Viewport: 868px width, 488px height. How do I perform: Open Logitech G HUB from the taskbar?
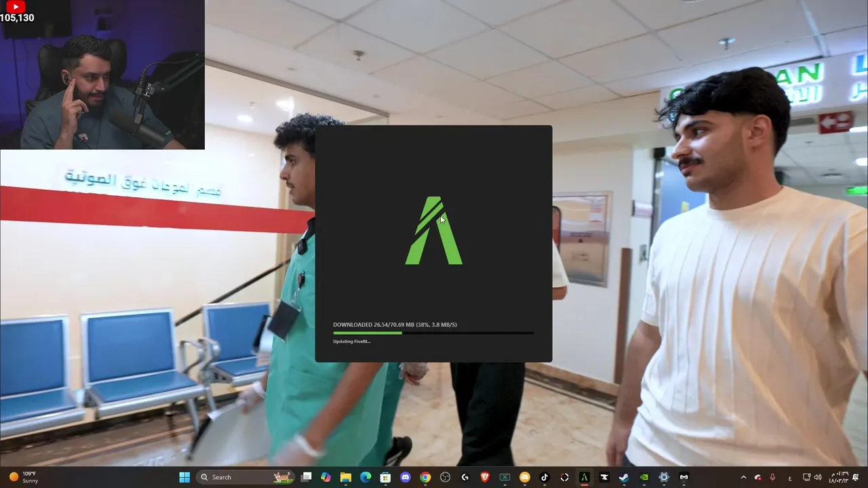465,477
